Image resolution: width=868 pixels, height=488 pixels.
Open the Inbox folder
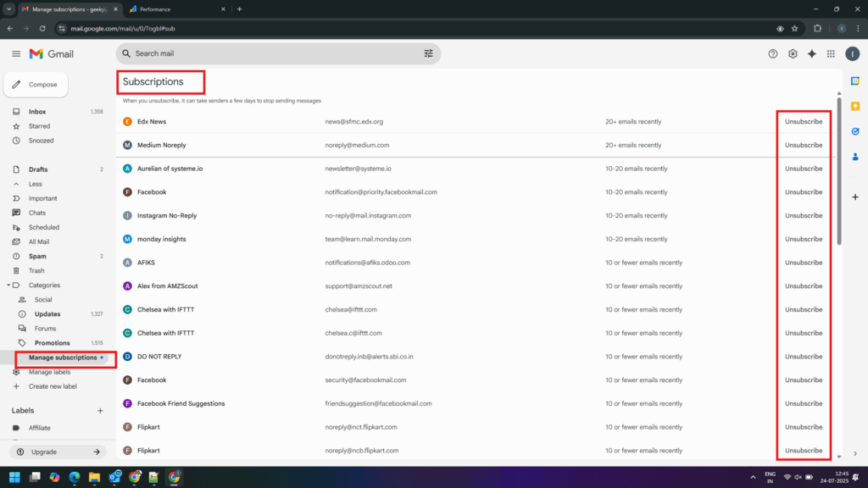[x=37, y=112]
